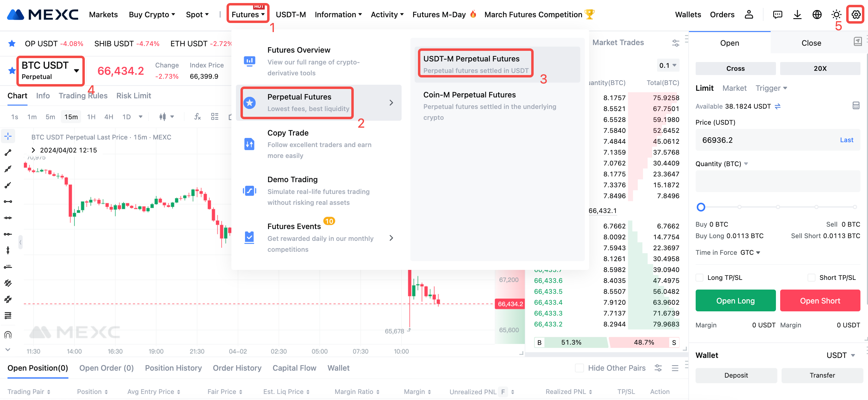
Task: Open the chart indicators fx icon
Action: pos(197,117)
